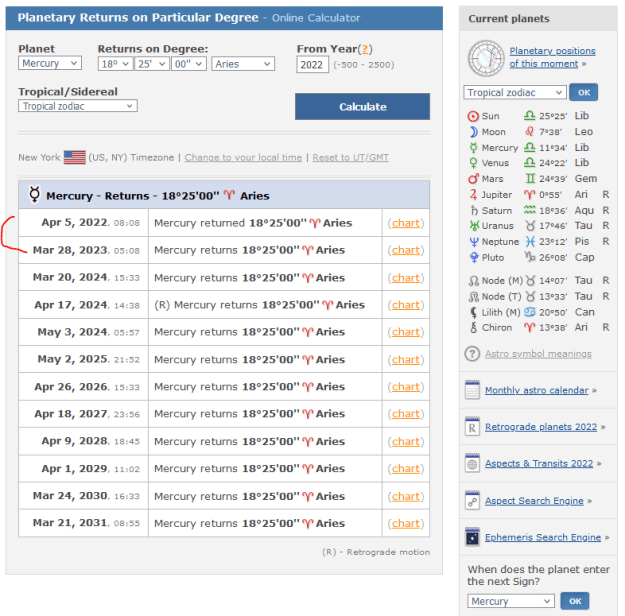Screen dimensions: 625x616
Task: Click the Apr 5, 2022 date cell
Action: pyautogui.click(x=84, y=222)
